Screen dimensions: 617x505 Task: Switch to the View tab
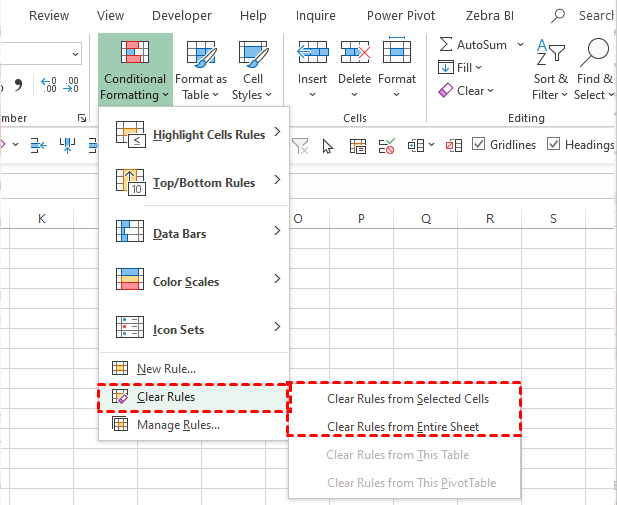(x=110, y=16)
